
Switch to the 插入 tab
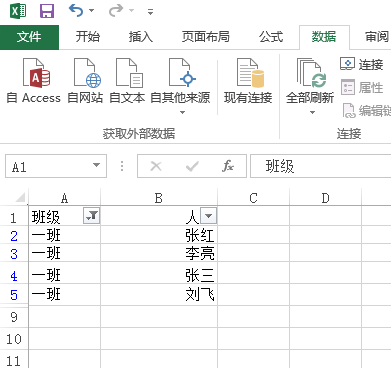(141, 37)
